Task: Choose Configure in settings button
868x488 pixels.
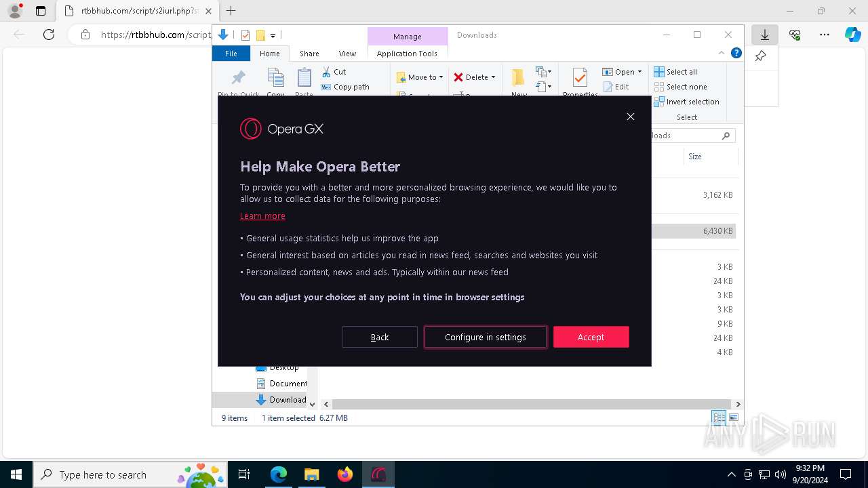Action: point(486,337)
